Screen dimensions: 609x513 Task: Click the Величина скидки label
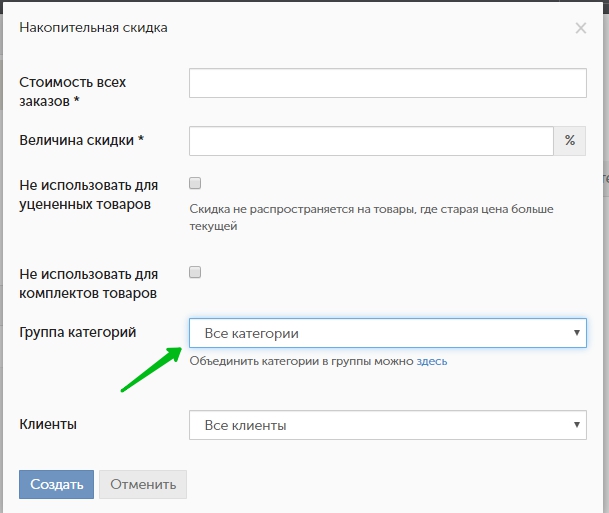(82, 141)
